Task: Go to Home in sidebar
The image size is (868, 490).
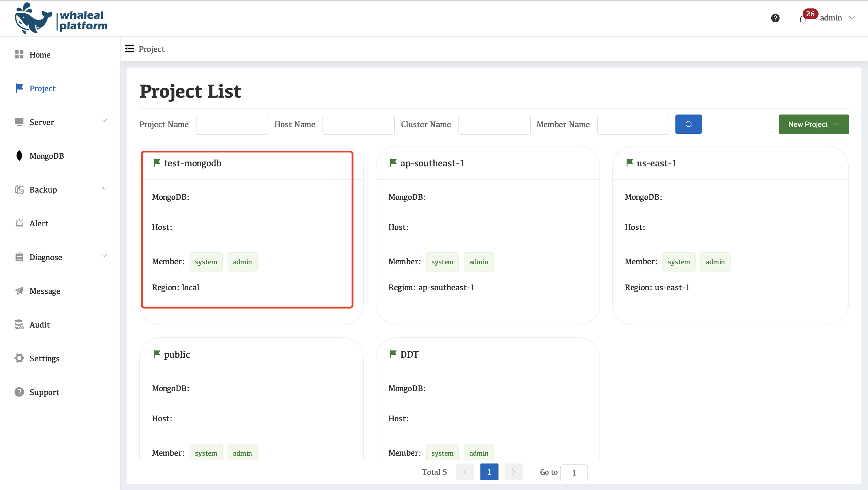Action: click(x=40, y=55)
